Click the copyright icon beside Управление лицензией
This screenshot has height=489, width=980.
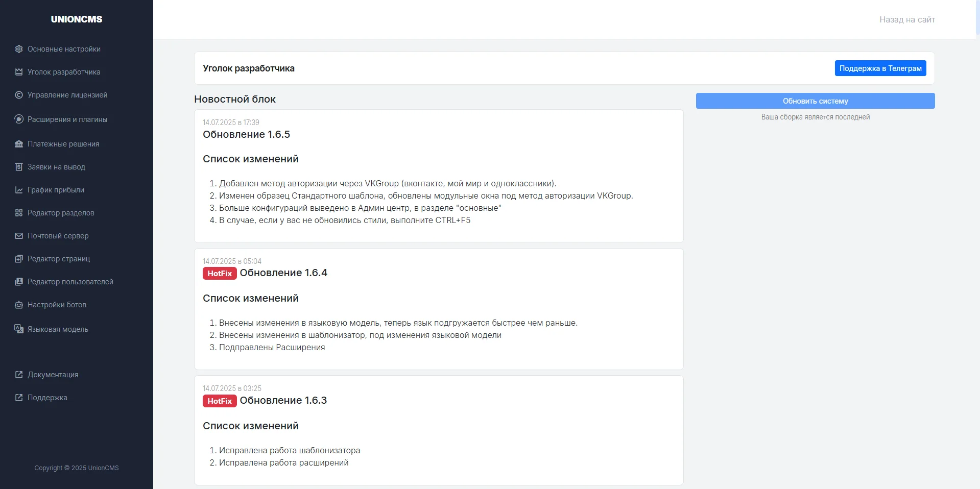point(19,95)
